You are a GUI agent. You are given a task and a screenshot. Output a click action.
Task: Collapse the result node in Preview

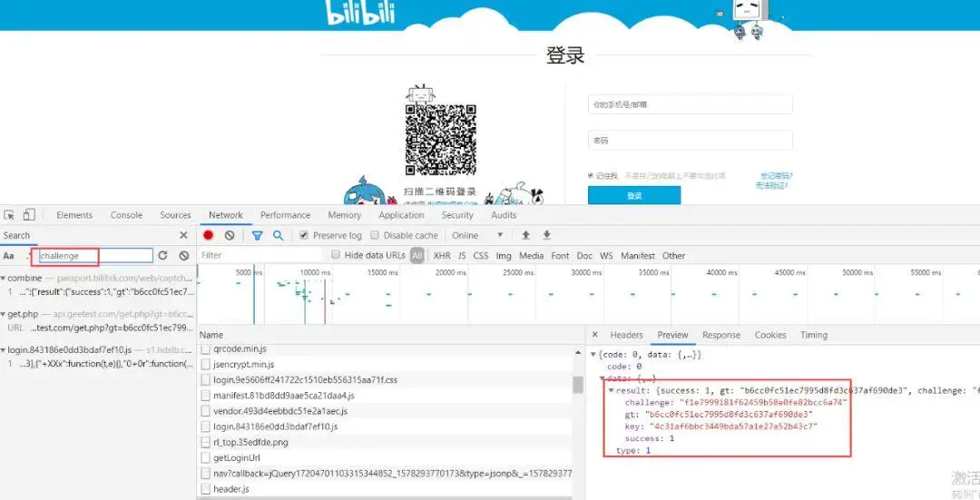[x=612, y=390]
